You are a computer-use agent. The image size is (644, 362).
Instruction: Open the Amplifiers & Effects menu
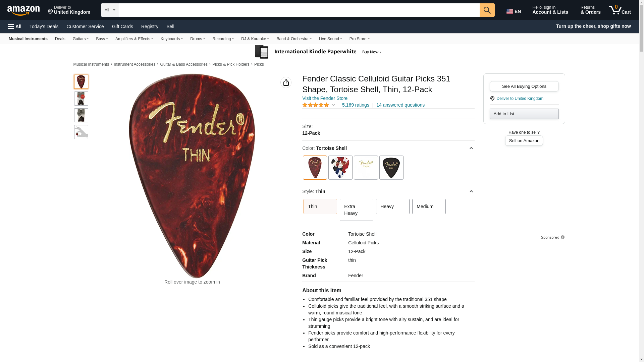(134, 39)
